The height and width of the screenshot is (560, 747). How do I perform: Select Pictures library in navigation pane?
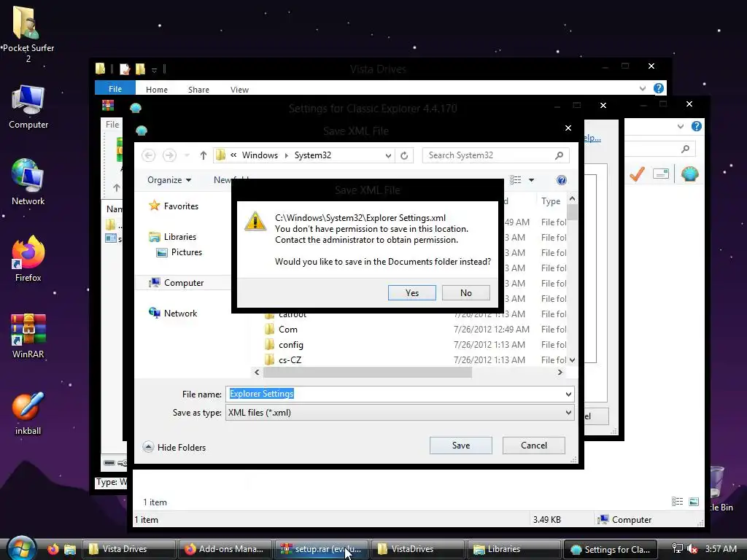179,252
